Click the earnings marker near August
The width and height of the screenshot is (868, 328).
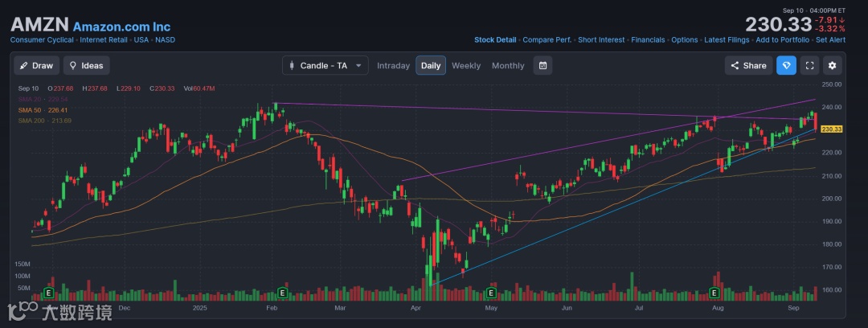point(714,292)
